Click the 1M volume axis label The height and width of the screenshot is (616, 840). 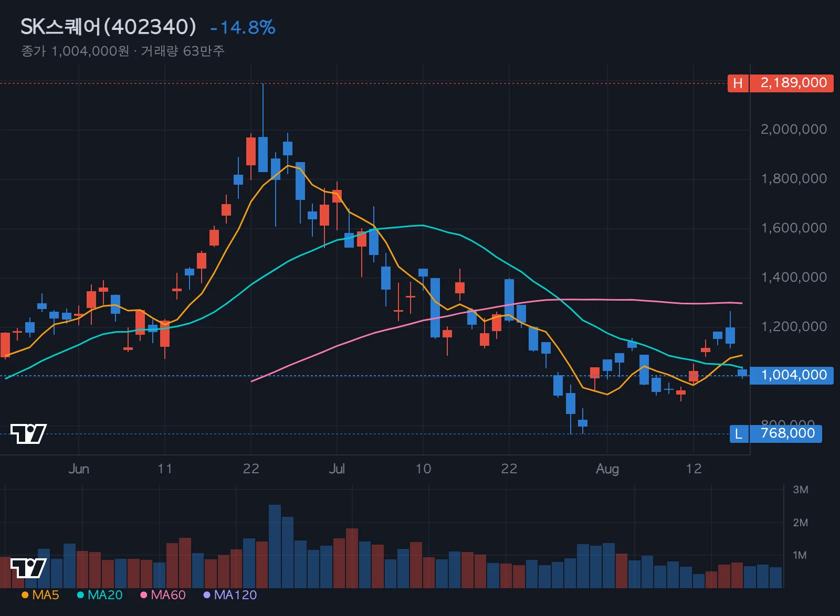800,556
